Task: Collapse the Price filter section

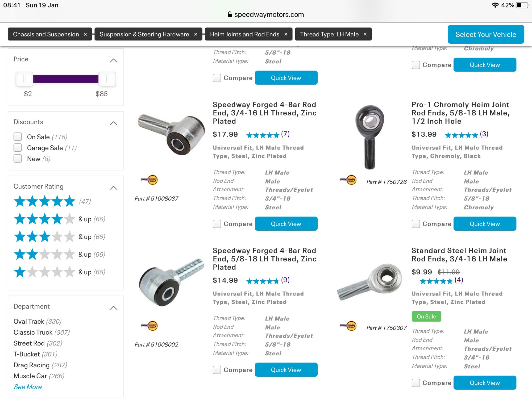Action: (x=114, y=61)
